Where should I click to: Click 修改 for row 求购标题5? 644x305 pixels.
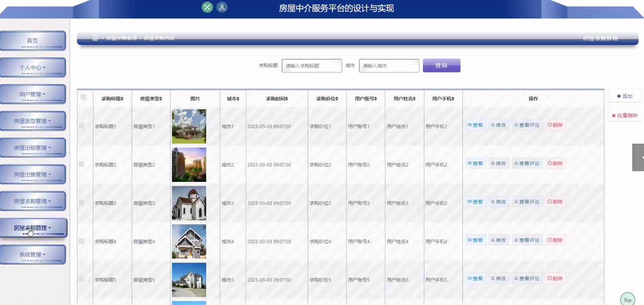(x=499, y=278)
